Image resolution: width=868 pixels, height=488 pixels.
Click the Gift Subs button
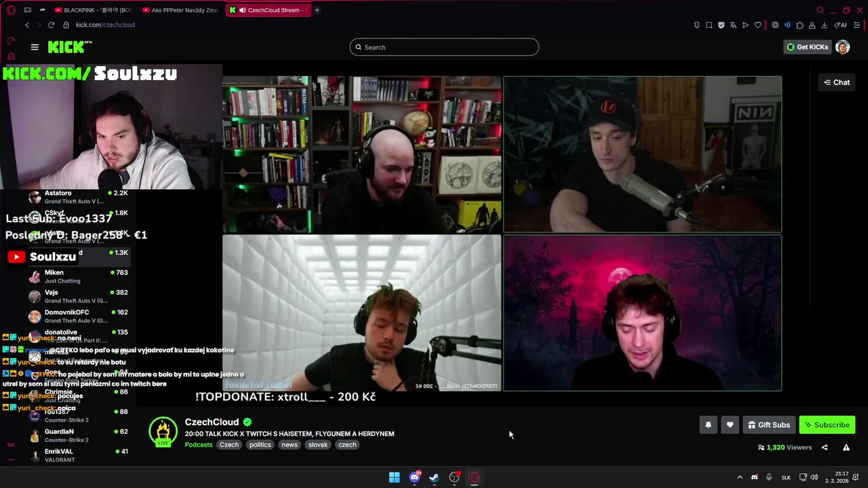pos(769,425)
